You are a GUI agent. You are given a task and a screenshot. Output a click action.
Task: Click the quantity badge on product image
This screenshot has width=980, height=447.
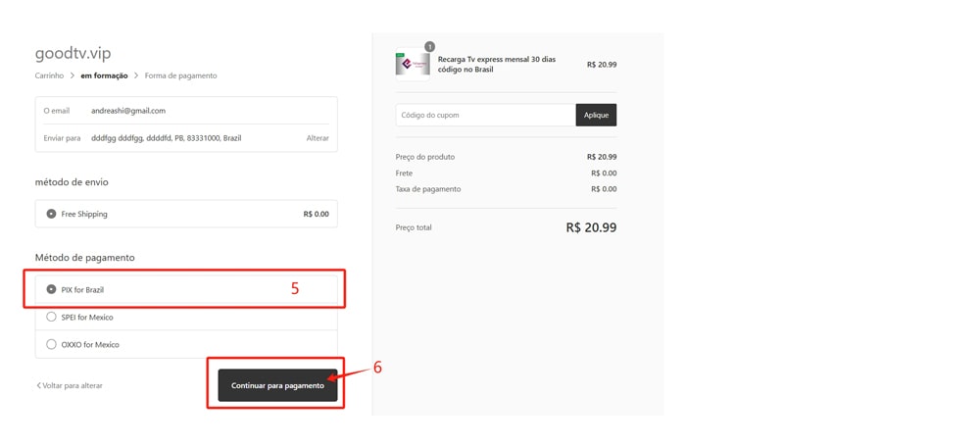pyautogui.click(x=429, y=47)
